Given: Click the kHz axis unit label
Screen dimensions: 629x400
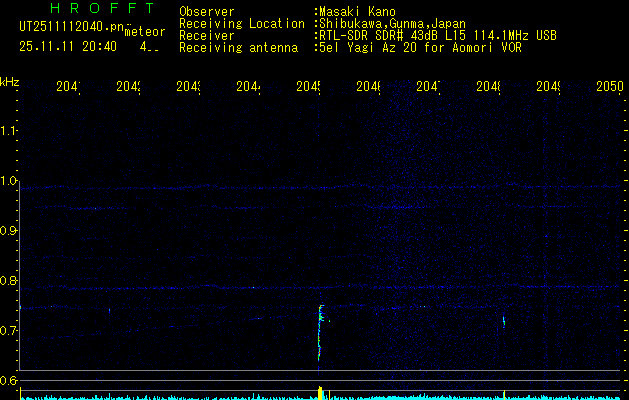Looking at the screenshot, I should pos(10,81).
